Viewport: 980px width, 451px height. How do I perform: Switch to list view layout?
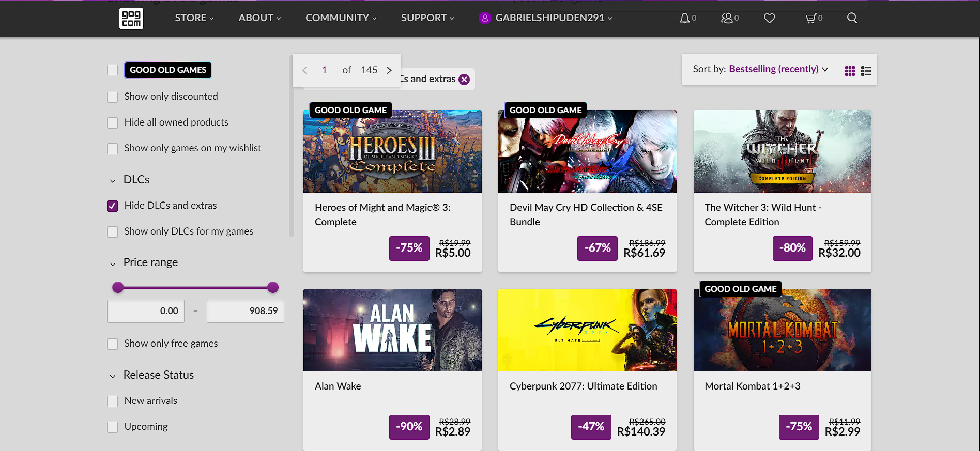(x=866, y=71)
